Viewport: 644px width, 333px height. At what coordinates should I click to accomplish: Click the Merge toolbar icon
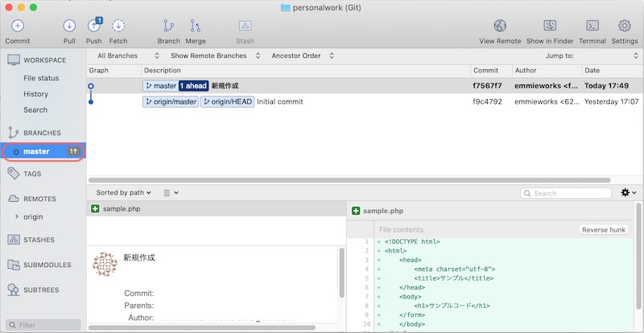click(196, 26)
